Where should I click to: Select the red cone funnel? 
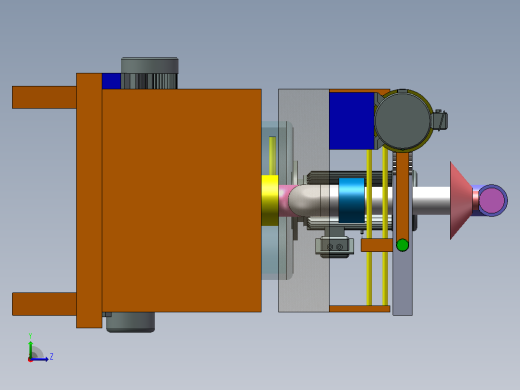pos(461,200)
